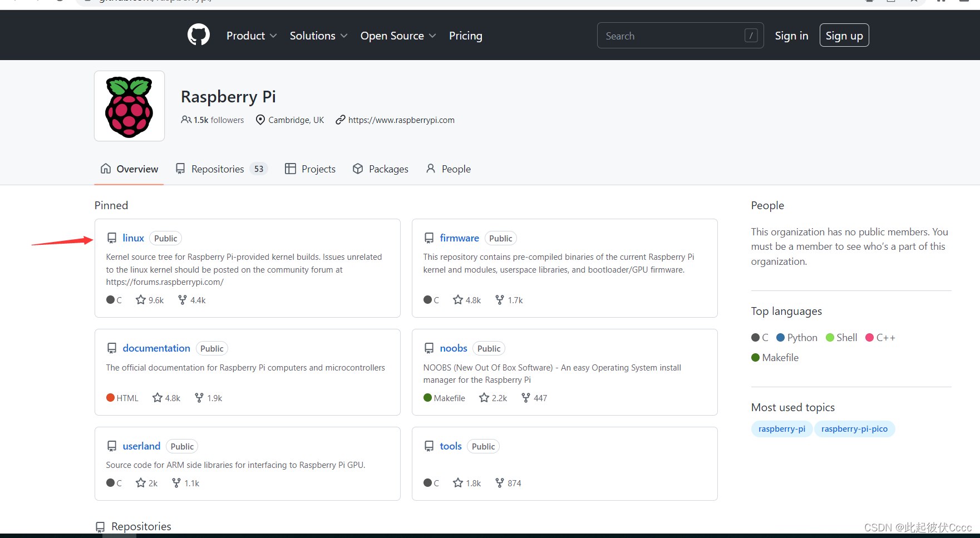
Task: View userland forks 1.1k
Action: click(186, 483)
